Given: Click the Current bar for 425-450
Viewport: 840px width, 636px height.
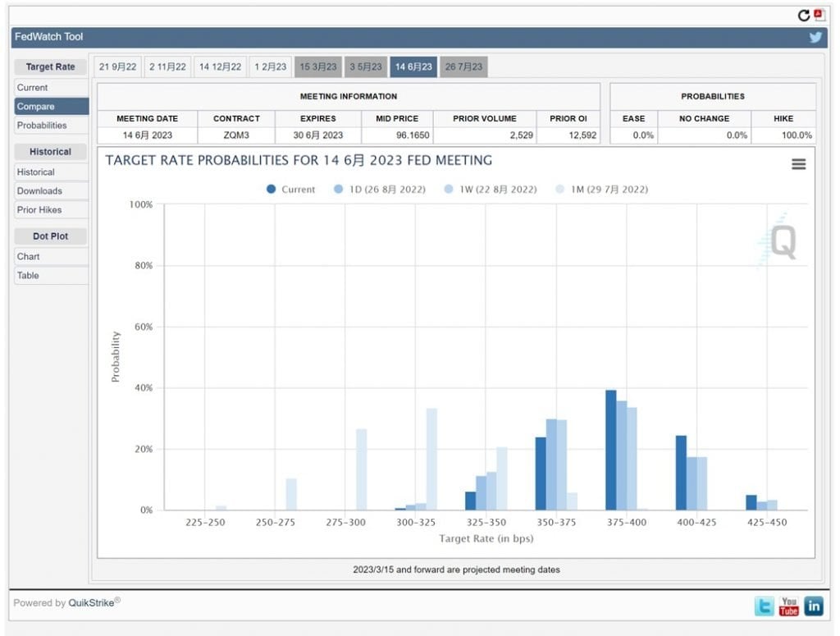Looking at the screenshot, I should pyautogui.click(x=751, y=502).
